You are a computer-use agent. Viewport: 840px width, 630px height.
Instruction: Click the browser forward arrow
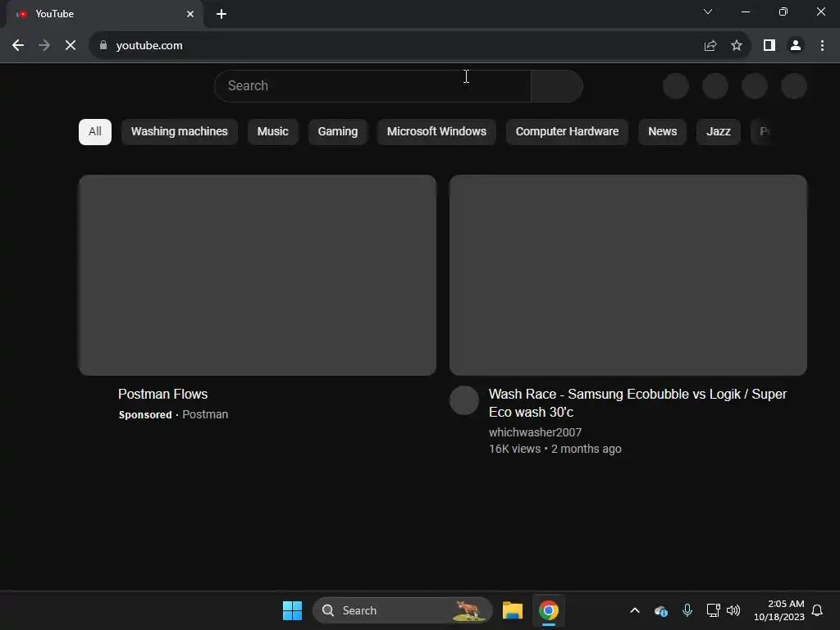click(x=44, y=46)
